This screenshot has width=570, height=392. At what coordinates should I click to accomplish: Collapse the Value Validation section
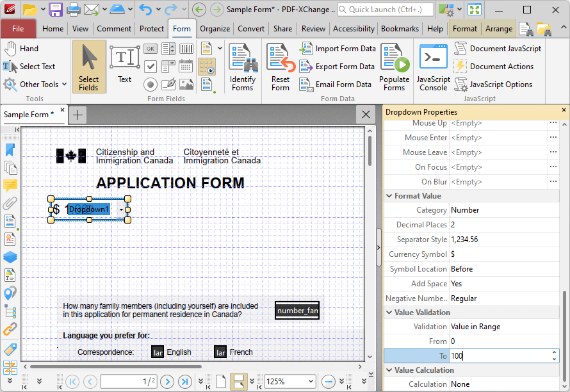pos(389,313)
